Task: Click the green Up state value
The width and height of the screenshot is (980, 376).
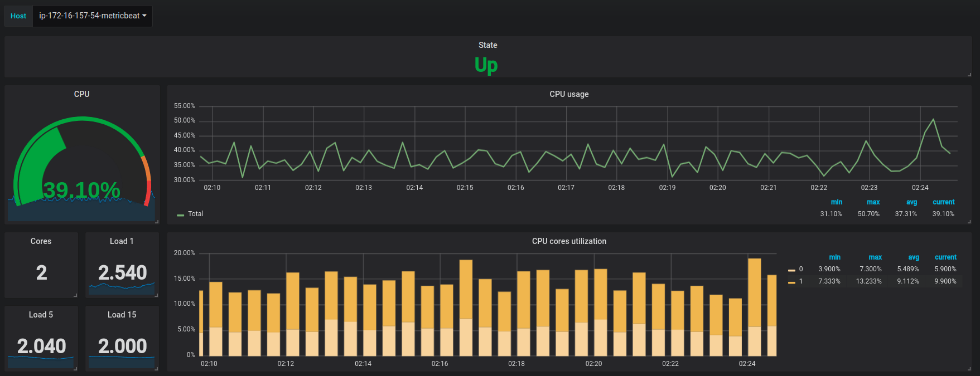Action: (x=486, y=65)
